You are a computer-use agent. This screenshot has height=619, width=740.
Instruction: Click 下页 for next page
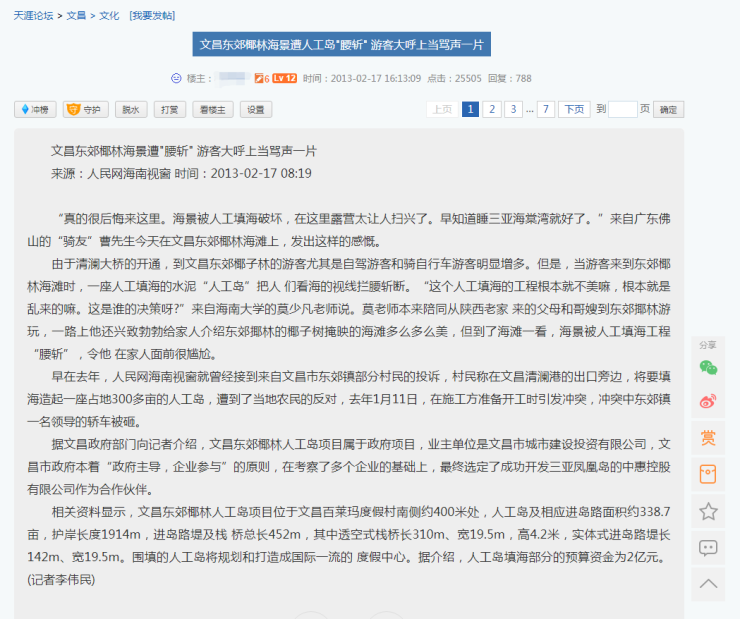click(574, 109)
